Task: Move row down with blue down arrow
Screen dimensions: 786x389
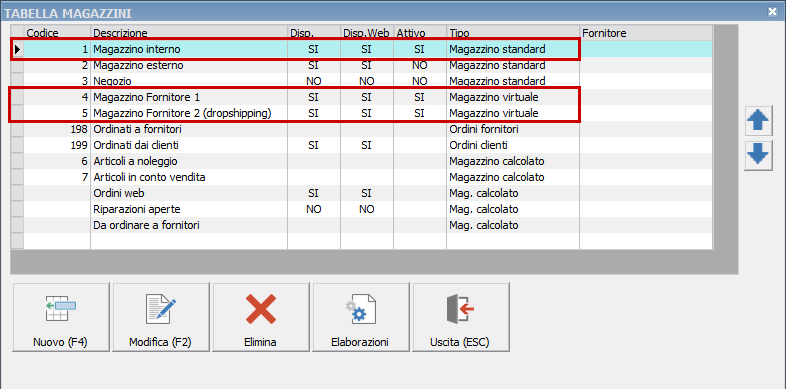Action: (x=758, y=156)
